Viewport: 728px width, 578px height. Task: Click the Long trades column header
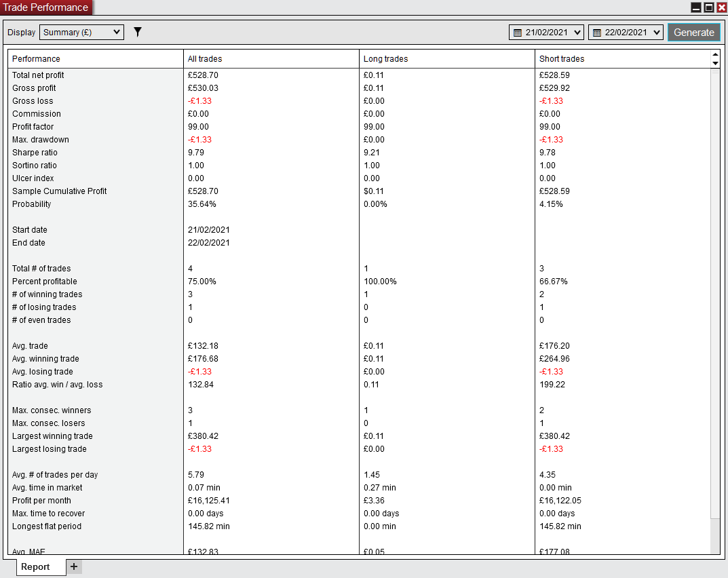pos(385,59)
